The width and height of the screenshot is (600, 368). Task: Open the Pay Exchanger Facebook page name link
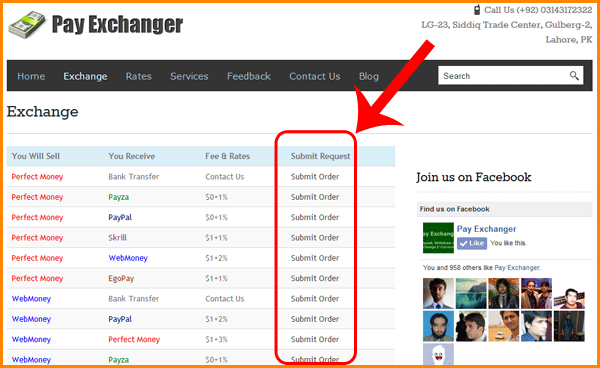coord(486,229)
